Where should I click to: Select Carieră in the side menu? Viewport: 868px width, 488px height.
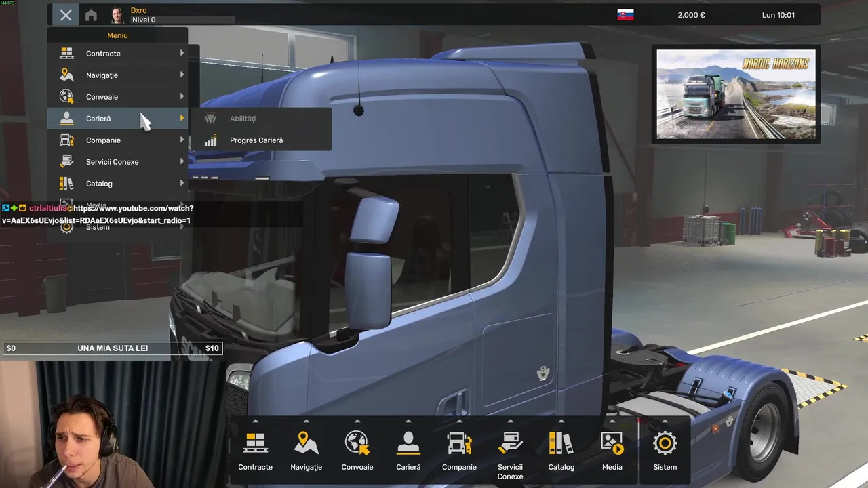coord(117,119)
